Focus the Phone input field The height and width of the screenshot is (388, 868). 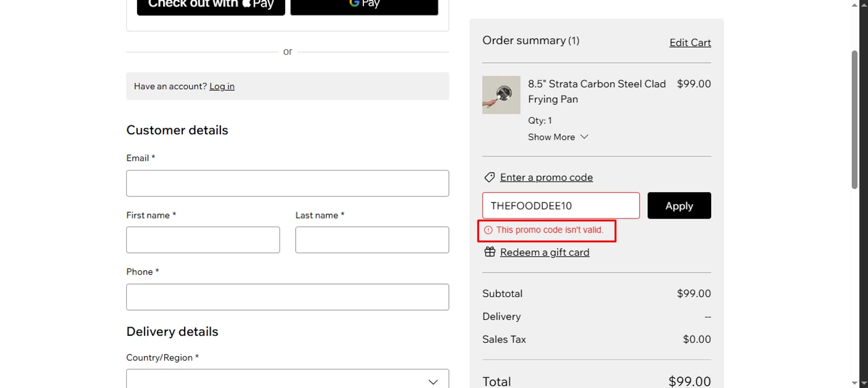[288, 297]
